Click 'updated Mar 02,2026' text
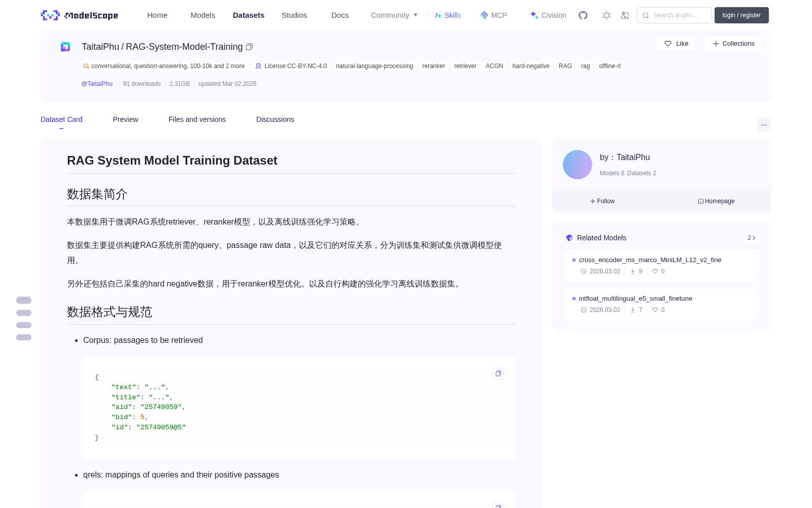The height and width of the screenshot is (508, 812). click(x=227, y=84)
